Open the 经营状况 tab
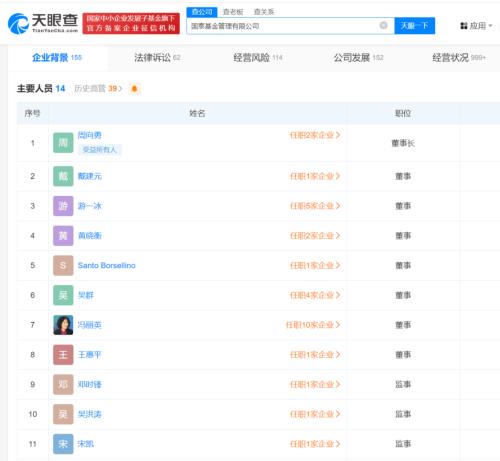The image size is (500, 461). point(459,58)
